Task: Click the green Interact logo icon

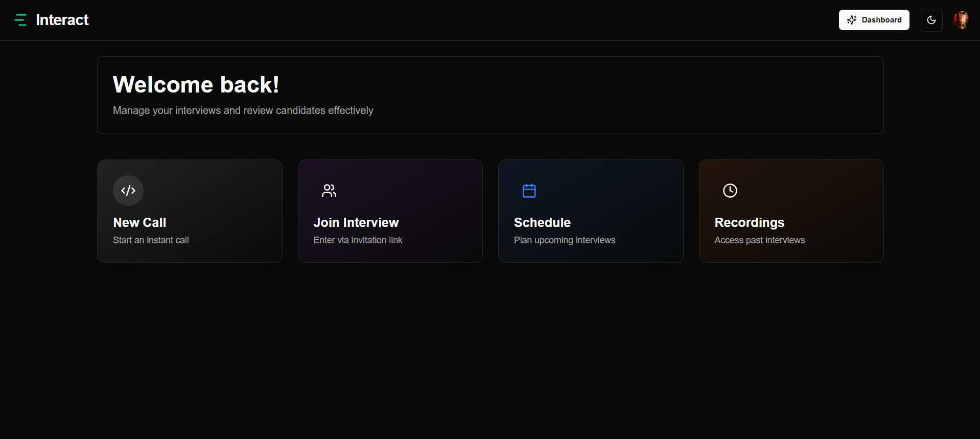Action: coord(20,20)
